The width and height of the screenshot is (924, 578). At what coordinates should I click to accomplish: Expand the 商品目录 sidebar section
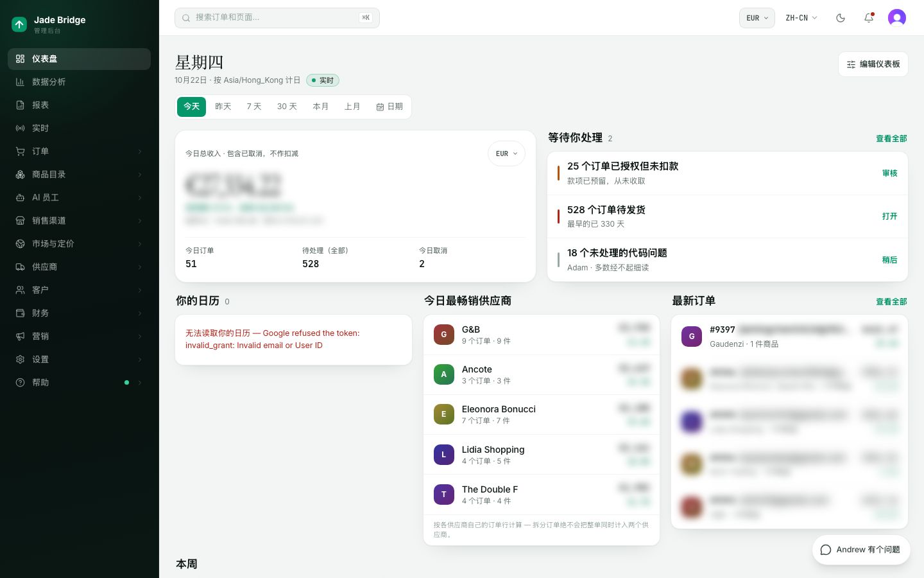pyautogui.click(x=79, y=174)
